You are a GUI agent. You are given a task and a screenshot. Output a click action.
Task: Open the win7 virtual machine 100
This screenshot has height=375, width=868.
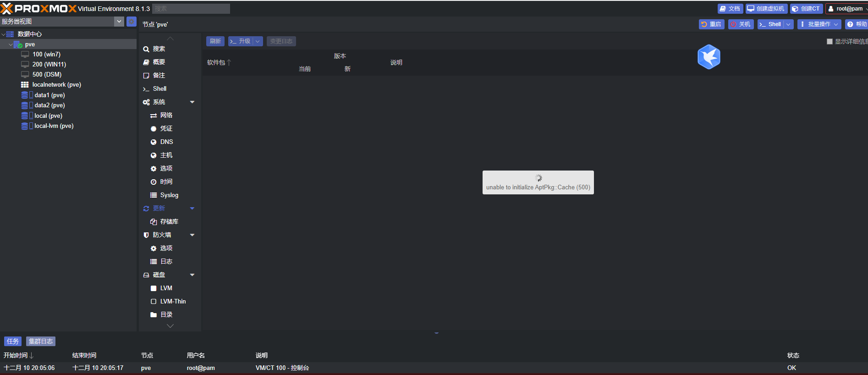tap(46, 54)
